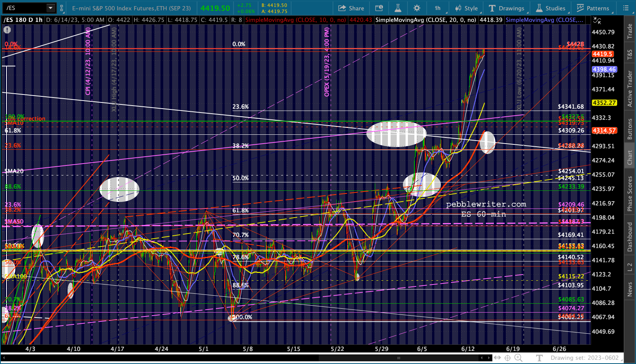Click the bid price B: 4419.50
This screenshot has height=364, width=636.
[274, 5]
